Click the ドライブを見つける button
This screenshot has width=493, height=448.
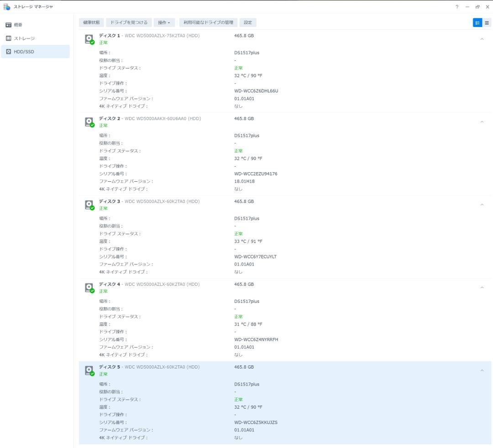tap(129, 22)
